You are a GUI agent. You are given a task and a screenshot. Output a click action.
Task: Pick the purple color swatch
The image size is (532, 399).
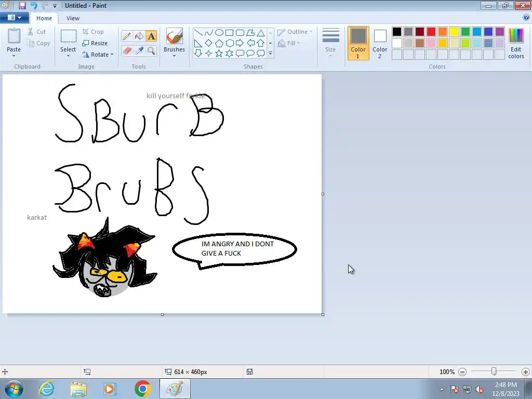pos(500,32)
